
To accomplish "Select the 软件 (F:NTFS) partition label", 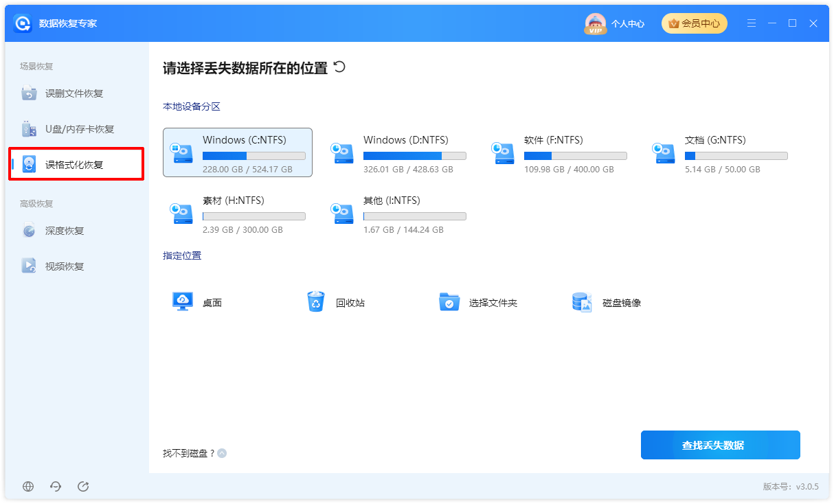I will pos(554,140).
